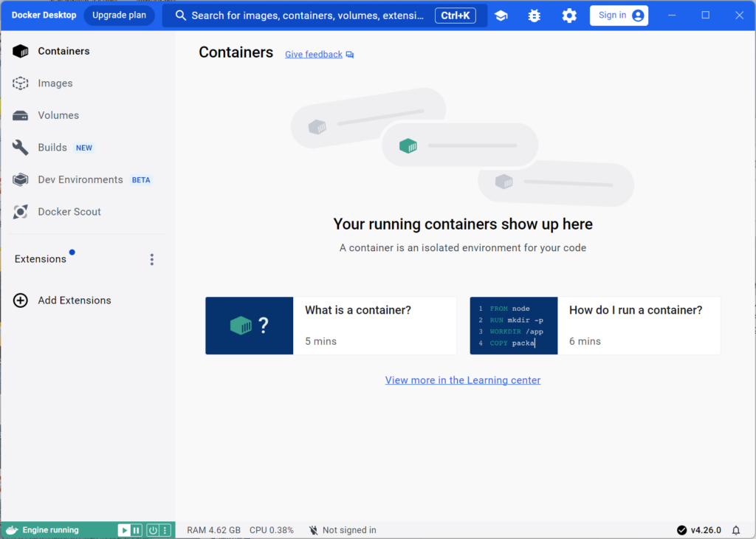
Task: Click the Sign in button
Action: 619,16
